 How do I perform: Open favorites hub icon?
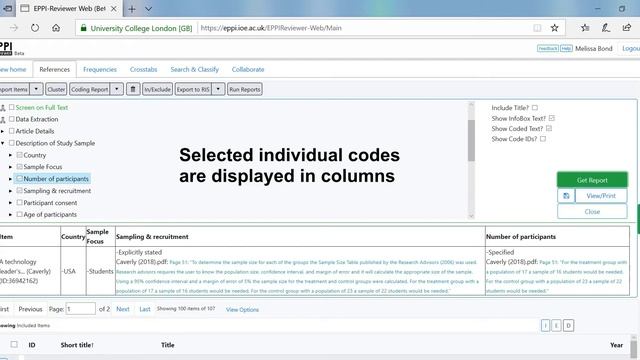tap(585, 28)
